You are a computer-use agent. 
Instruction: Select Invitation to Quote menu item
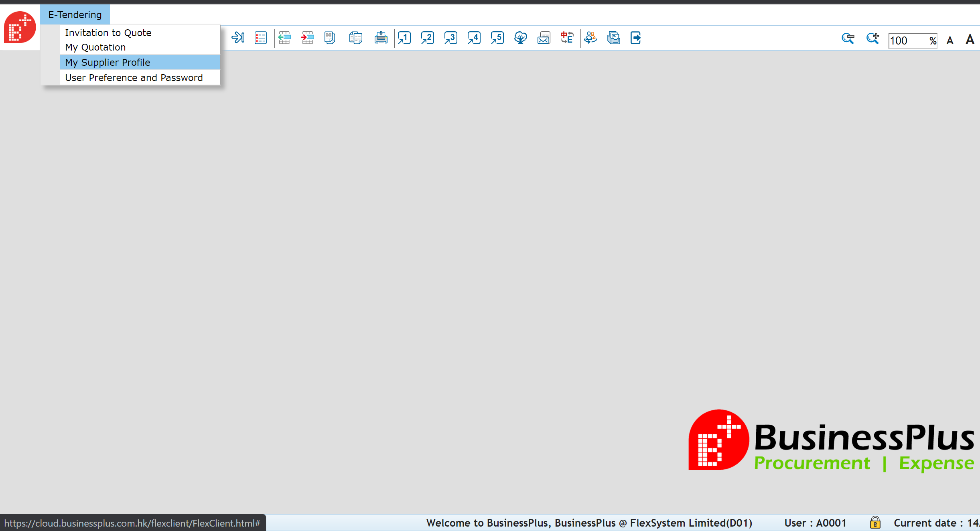coord(140,32)
